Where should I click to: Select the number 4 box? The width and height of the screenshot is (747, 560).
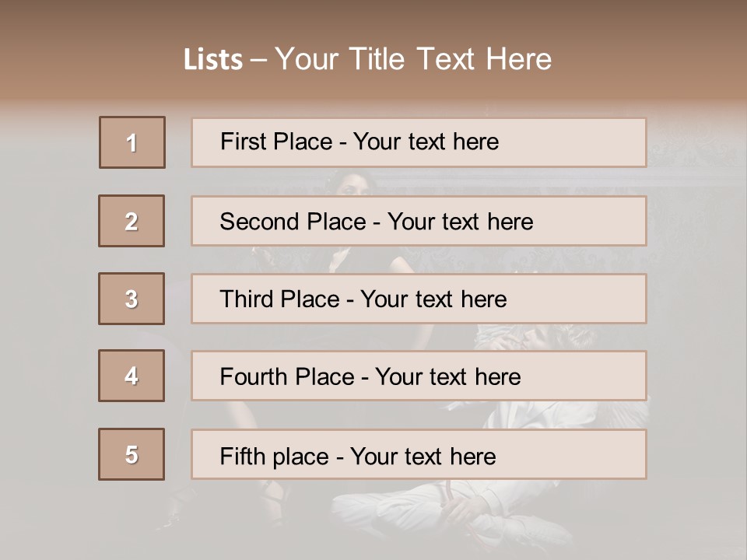[x=132, y=376]
